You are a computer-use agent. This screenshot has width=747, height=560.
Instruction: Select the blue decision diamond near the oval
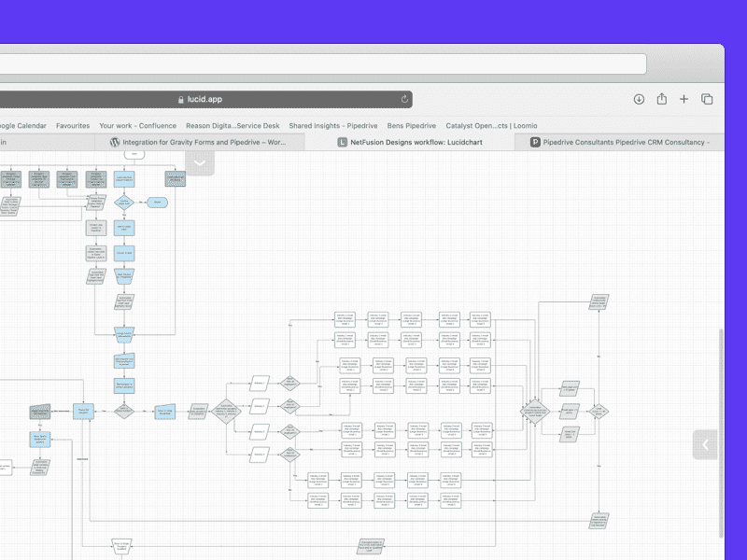[x=124, y=203]
